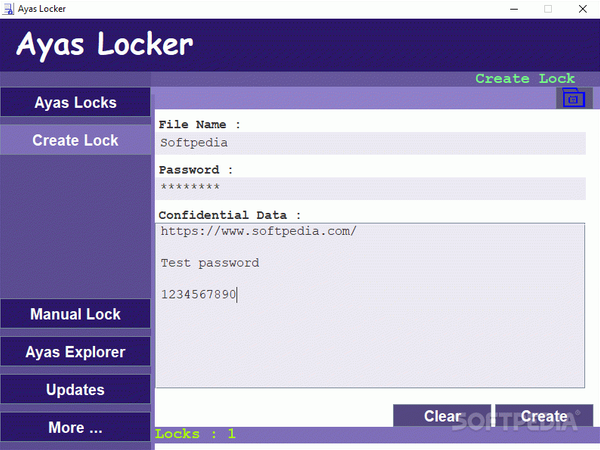Viewport: 600px width, 450px height.
Task: Click the '1234567890' line
Action: click(198, 294)
